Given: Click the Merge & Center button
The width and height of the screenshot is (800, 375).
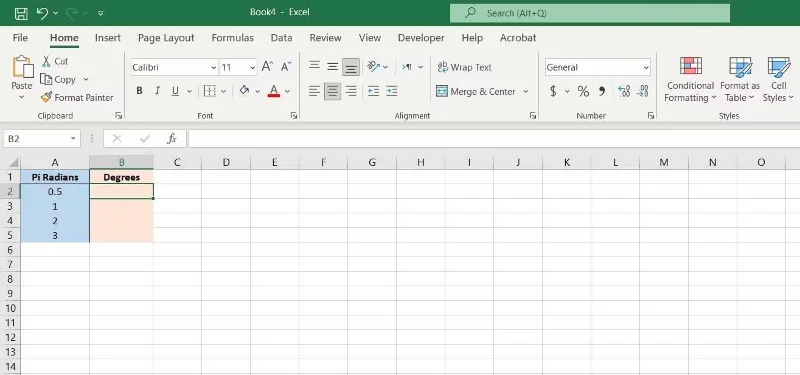Looking at the screenshot, I should (476, 92).
